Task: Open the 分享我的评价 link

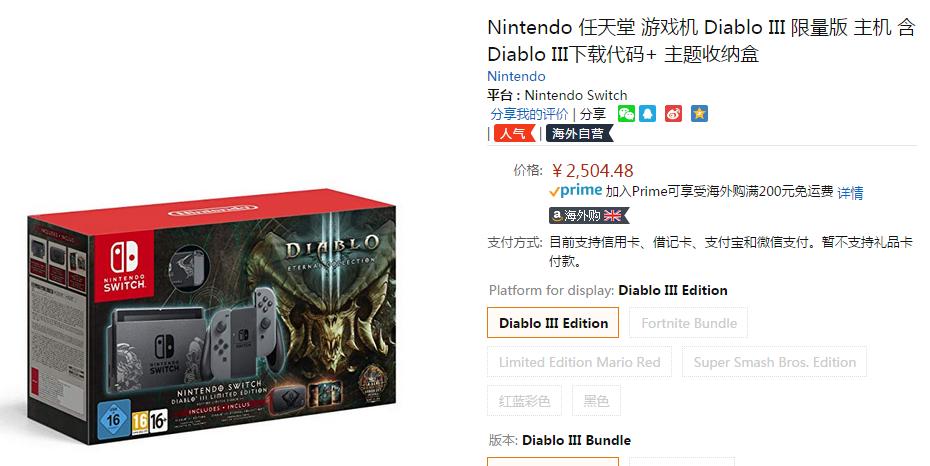Action: click(x=529, y=114)
